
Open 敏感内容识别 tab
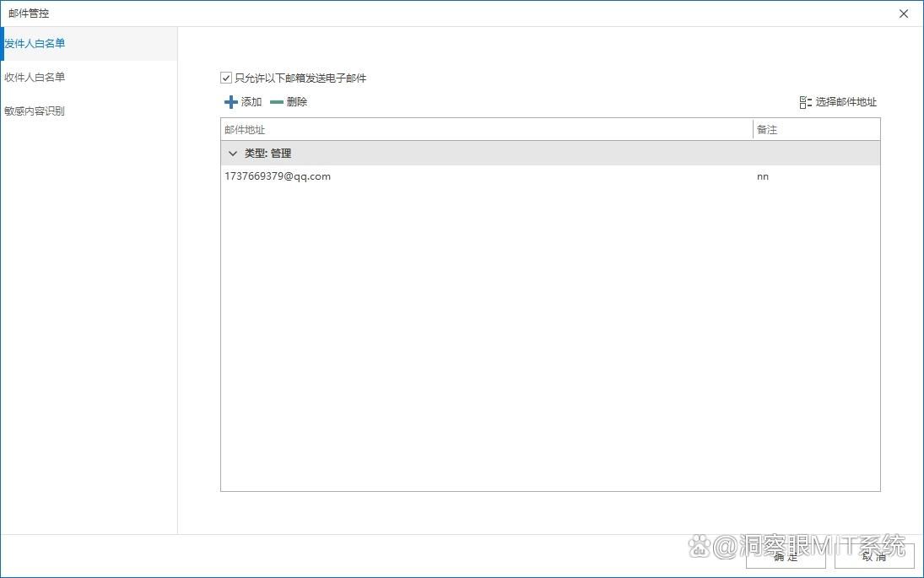pos(89,111)
